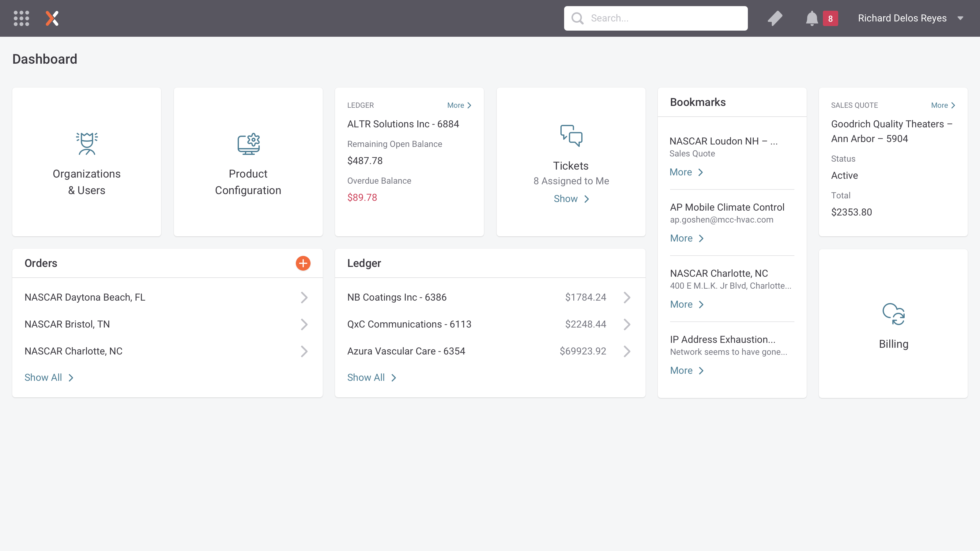Open AP Mobile Climate Control bookmark title
This screenshot has width=980, height=551.
(x=727, y=207)
